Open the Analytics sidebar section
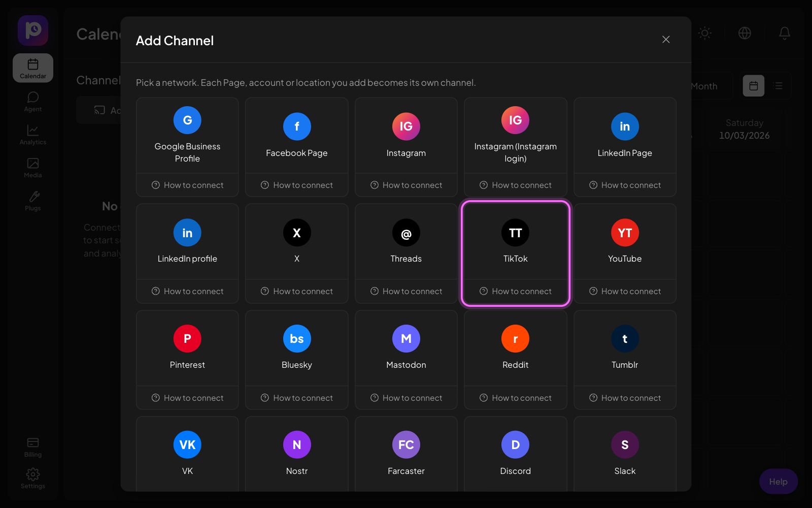The width and height of the screenshot is (812, 508). click(33, 135)
